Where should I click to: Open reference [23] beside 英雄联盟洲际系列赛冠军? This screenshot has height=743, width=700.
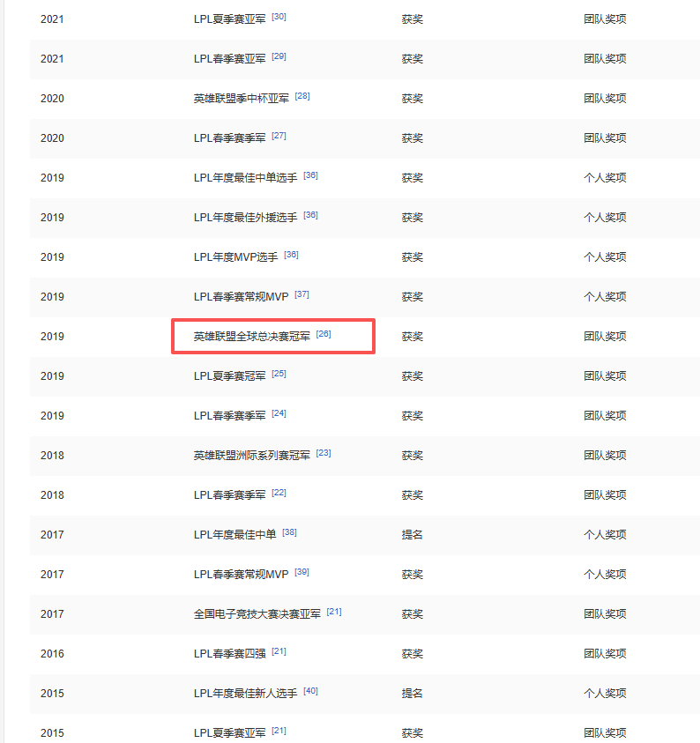324,454
